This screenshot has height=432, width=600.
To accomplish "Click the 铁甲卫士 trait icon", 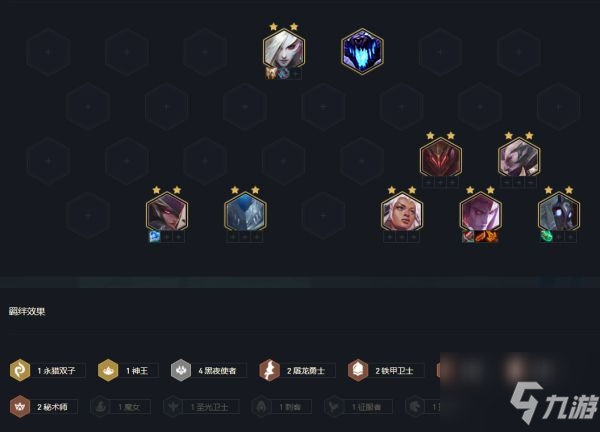I will (x=358, y=370).
